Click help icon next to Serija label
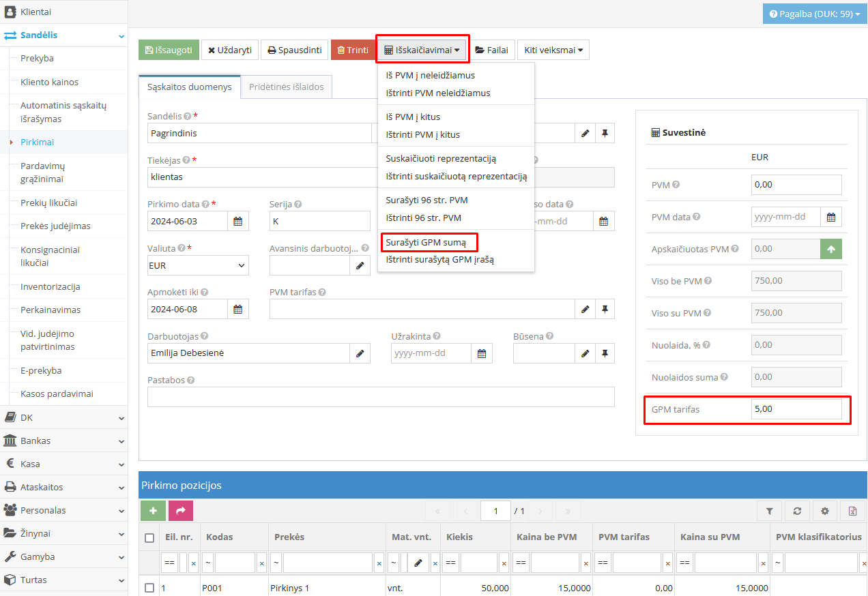Image resolution: width=868 pixels, height=596 pixels. [x=298, y=204]
